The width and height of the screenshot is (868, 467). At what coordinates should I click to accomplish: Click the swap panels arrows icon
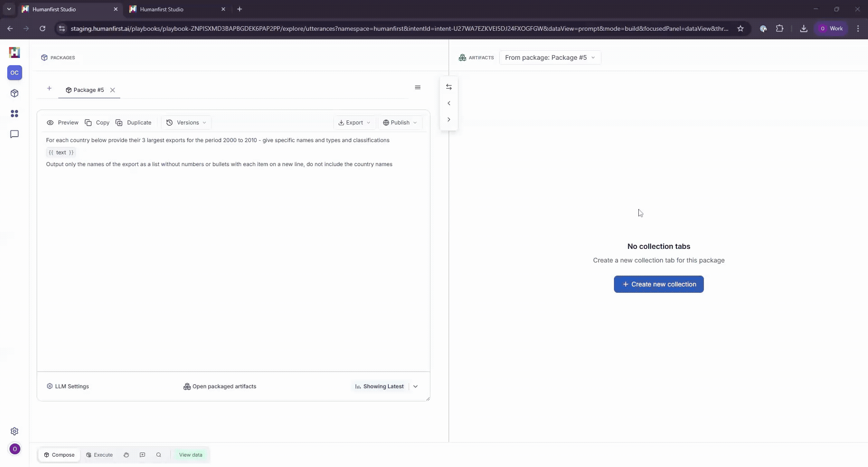click(x=449, y=87)
